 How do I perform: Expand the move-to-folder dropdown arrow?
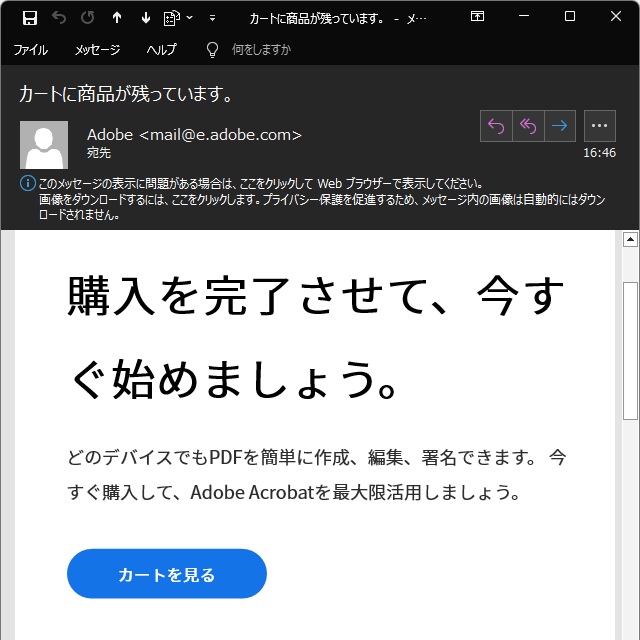click(190, 18)
